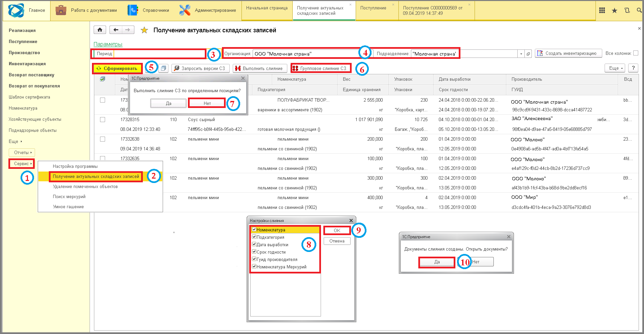Switch to the Начальная страница tab
644x334 pixels.
(x=267, y=8)
